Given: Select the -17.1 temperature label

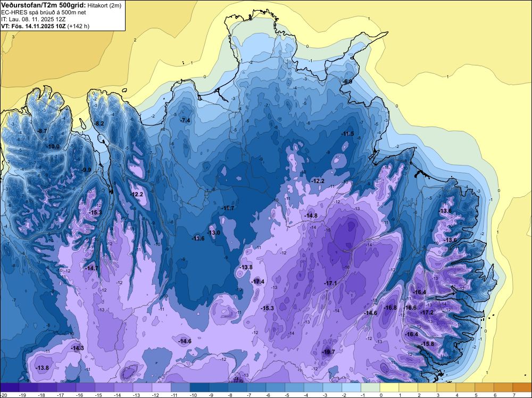Looking at the screenshot, I should tap(330, 283).
